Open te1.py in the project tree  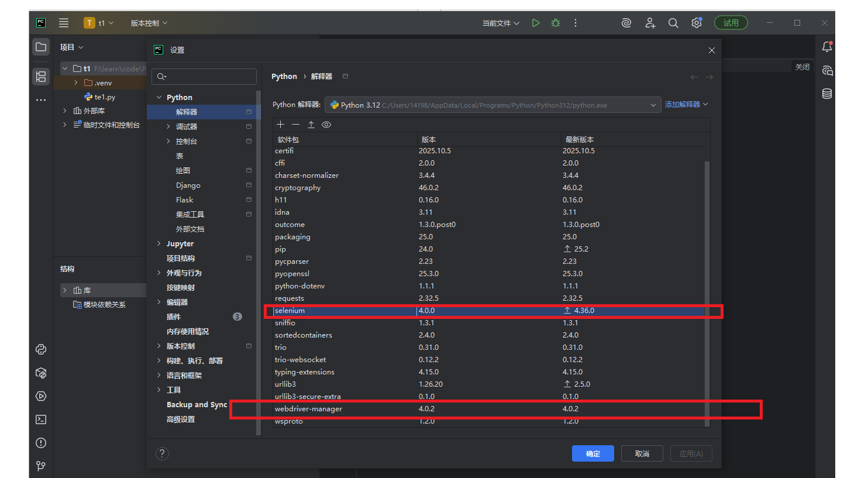[105, 97]
